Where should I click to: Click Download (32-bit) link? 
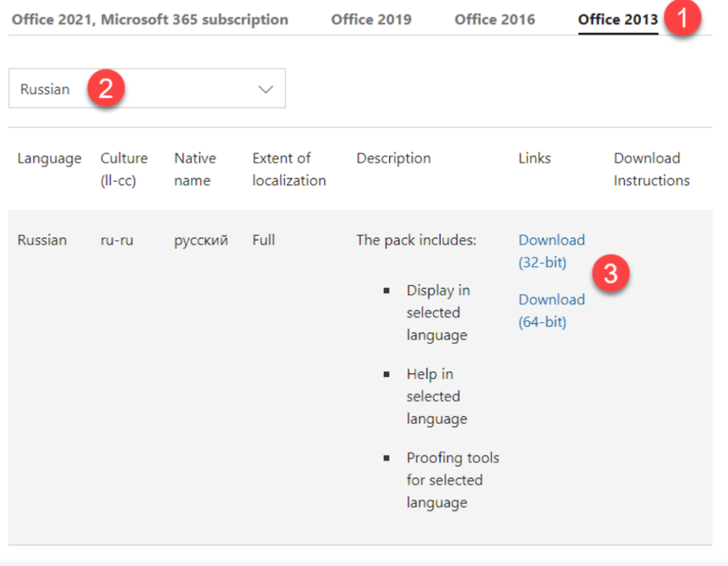point(552,251)
